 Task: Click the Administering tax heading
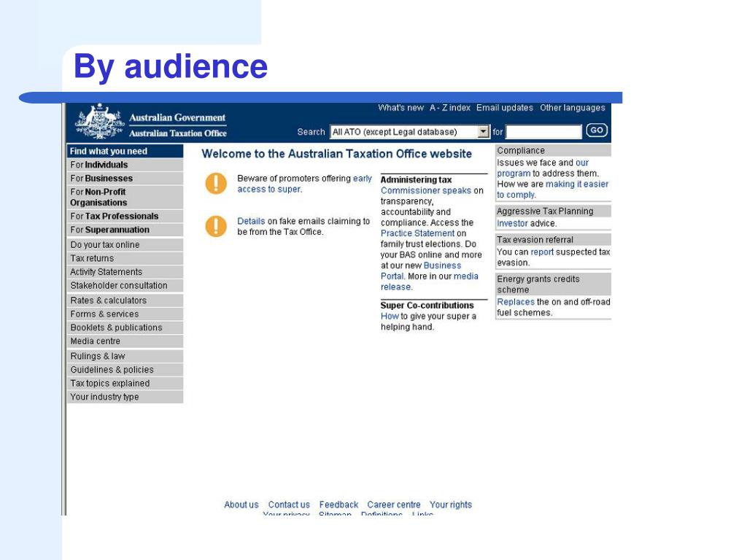pyautogui.click(x=416, y=179)
